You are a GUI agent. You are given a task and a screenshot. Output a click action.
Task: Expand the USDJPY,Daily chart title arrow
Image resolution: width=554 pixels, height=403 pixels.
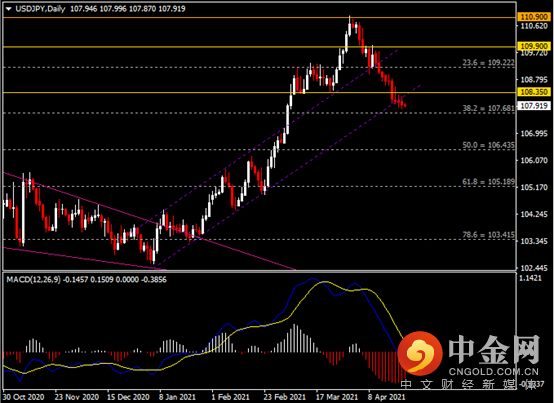(x=8, y=9)
